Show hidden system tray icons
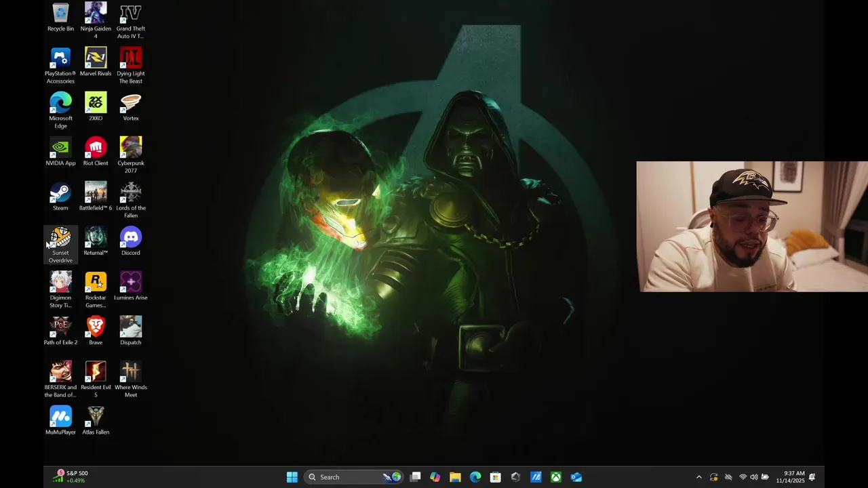 699,477
